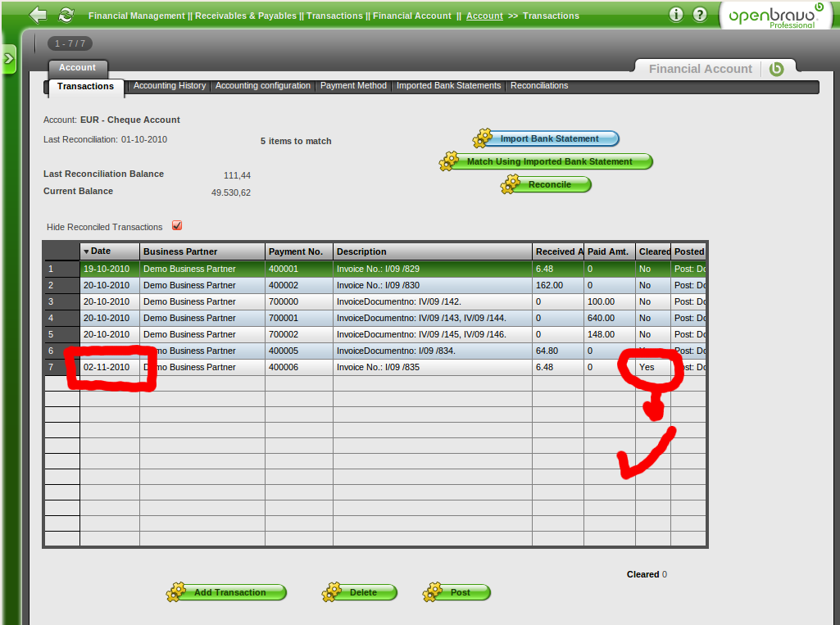840x625 pixels.
Task: Click Match Using Imported Bank Statement
Action: coord(549,161)
